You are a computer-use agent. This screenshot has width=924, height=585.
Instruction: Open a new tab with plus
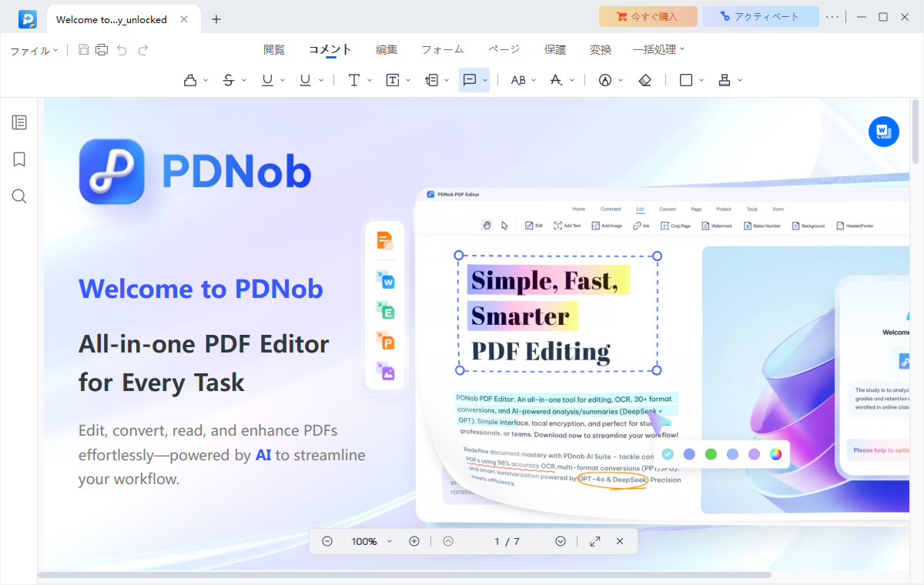point(216,19)
